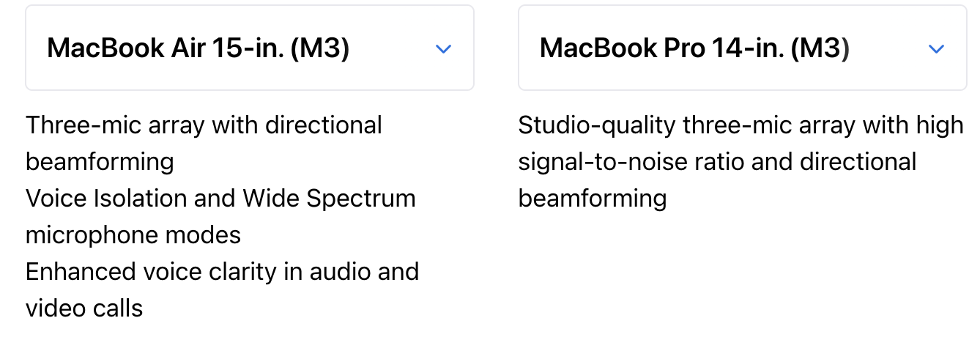Click the 'MacBook Pro 14-in. (M3)' label text

pyautogui.click(x=694, y=49)
